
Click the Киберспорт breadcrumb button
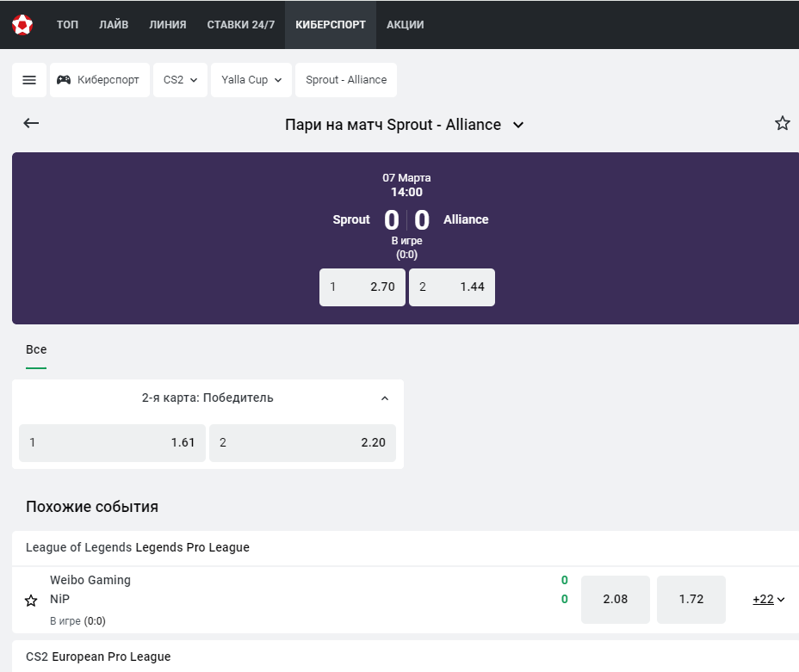100,80
